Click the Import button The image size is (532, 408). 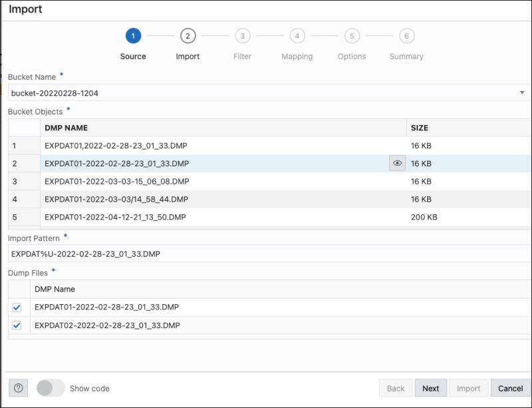pos(469,387)
